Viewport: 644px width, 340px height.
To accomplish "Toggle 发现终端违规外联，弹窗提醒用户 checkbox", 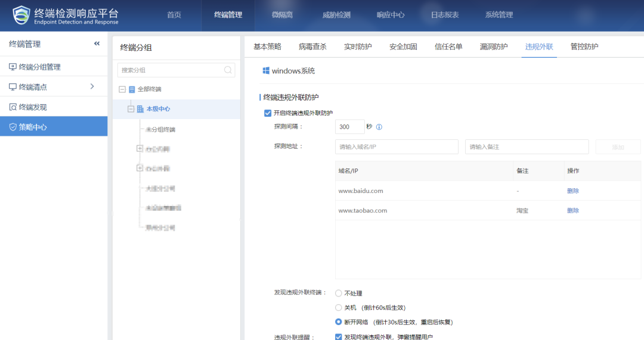I will [x=339, y=336].
